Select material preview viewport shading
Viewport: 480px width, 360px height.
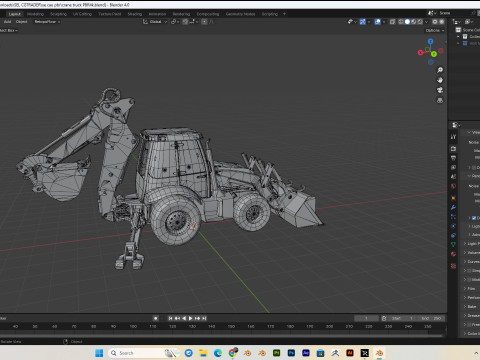[x=414, y=22]
